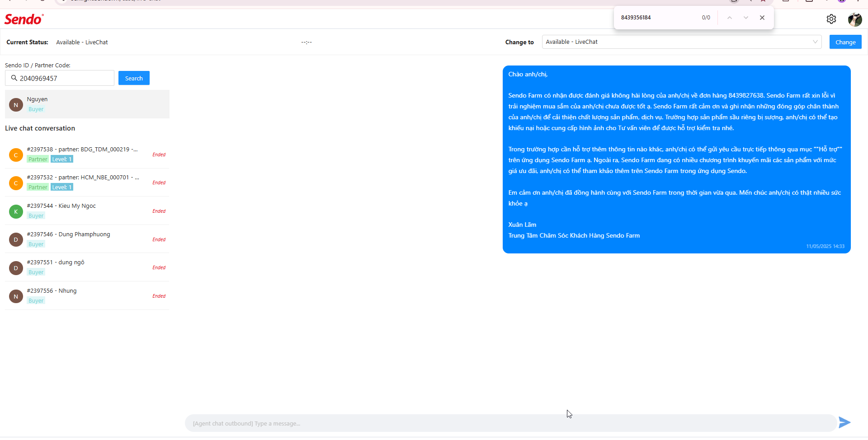Click the blue outbound message bubble
Screen dimensions: 868x440
click(676, 159)
